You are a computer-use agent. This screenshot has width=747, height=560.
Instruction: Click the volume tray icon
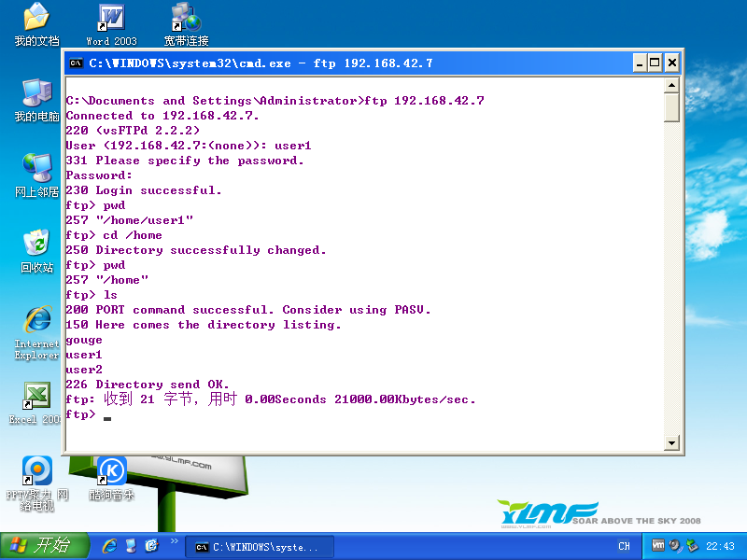[x=675, y=545]
